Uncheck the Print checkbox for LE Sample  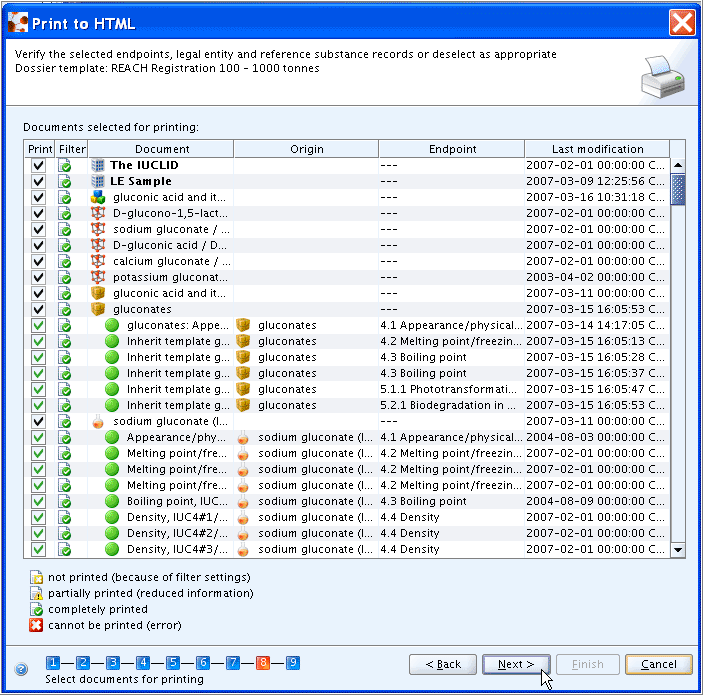tap(39, 181)
